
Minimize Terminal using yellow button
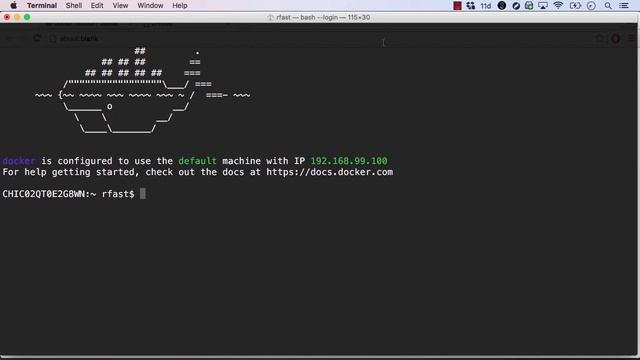pos(17,17)
